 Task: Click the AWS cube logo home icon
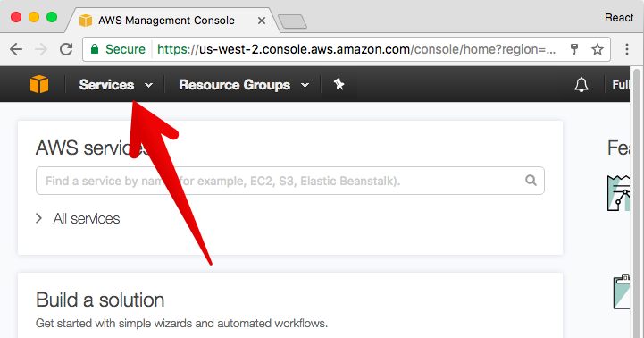pos(39,84)
